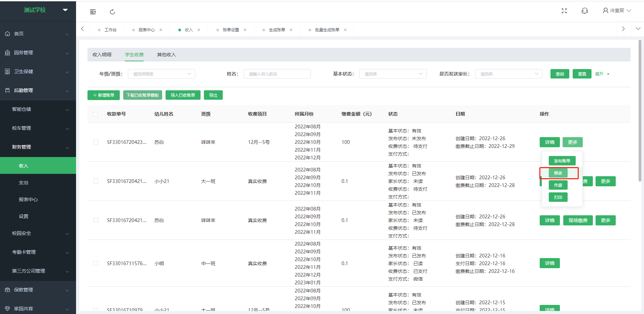Click the 保教管理 icon in the sidebar
This screenshot has width=644, height=314.
[x=7, y=290]
